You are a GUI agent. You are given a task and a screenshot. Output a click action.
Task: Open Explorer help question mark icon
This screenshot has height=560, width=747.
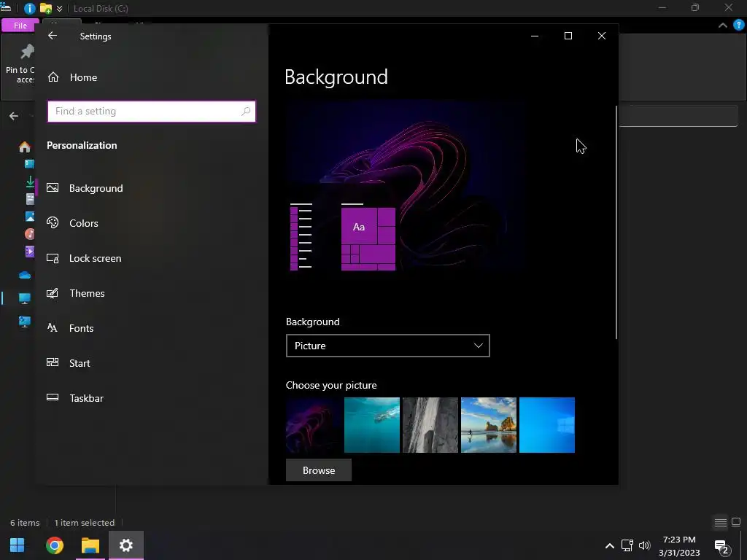(x=739, y=25)
